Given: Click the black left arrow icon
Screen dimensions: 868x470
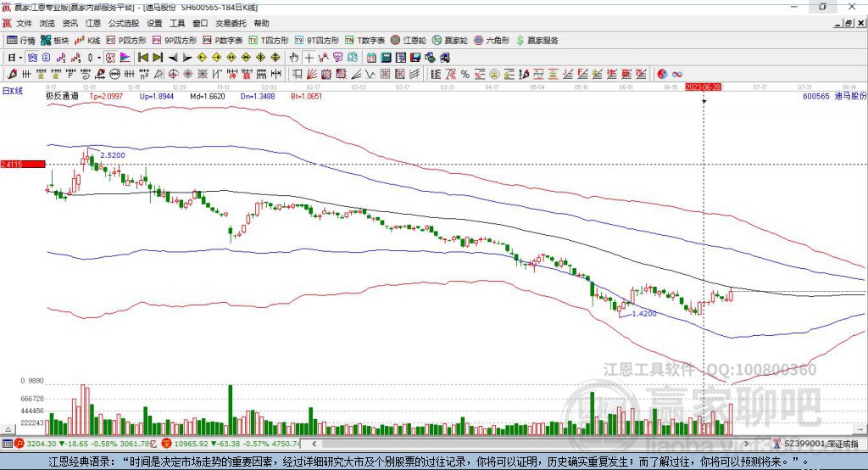Looking at the screenshot, I should 173,58.
